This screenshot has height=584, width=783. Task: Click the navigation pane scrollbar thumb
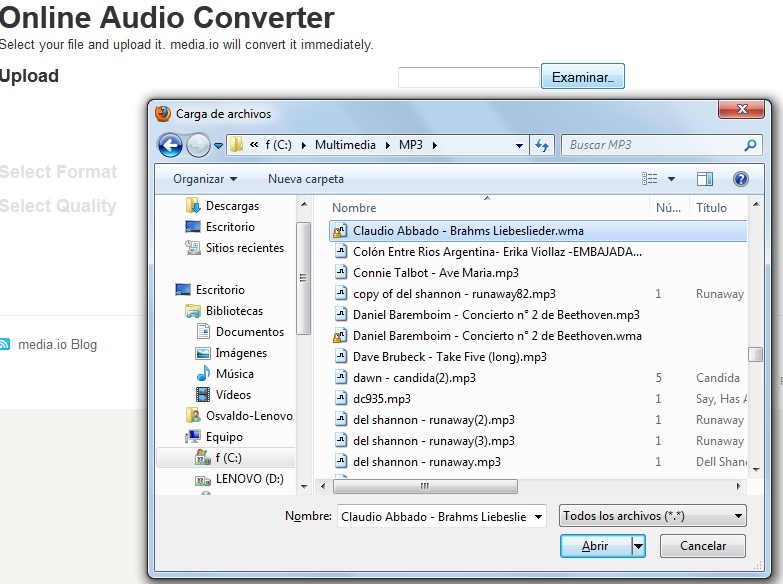click(303, 278)
